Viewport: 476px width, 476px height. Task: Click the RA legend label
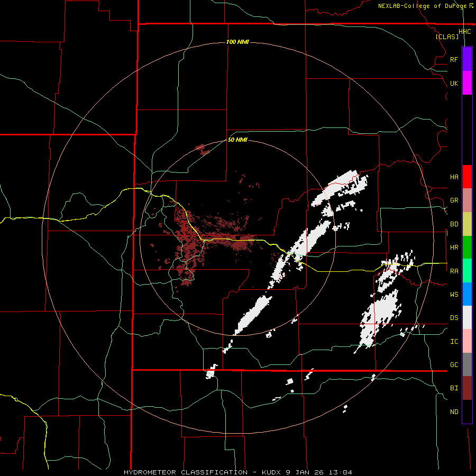pyautogui.click(x=454, y=271)
